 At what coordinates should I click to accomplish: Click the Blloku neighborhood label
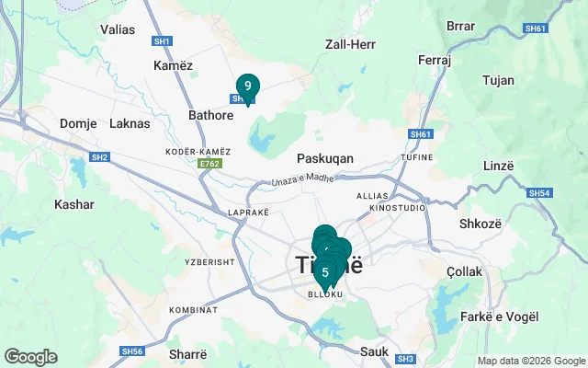[325, 294]
